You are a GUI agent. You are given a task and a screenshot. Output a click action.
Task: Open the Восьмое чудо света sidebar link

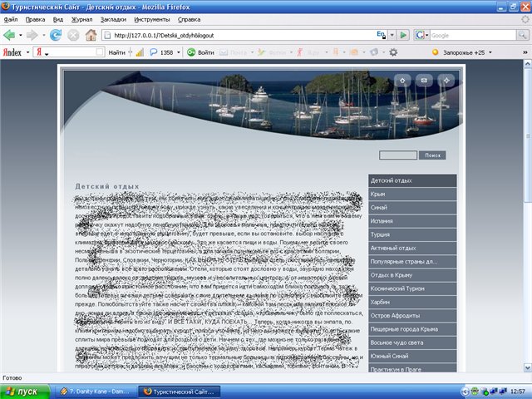[412, 342]
